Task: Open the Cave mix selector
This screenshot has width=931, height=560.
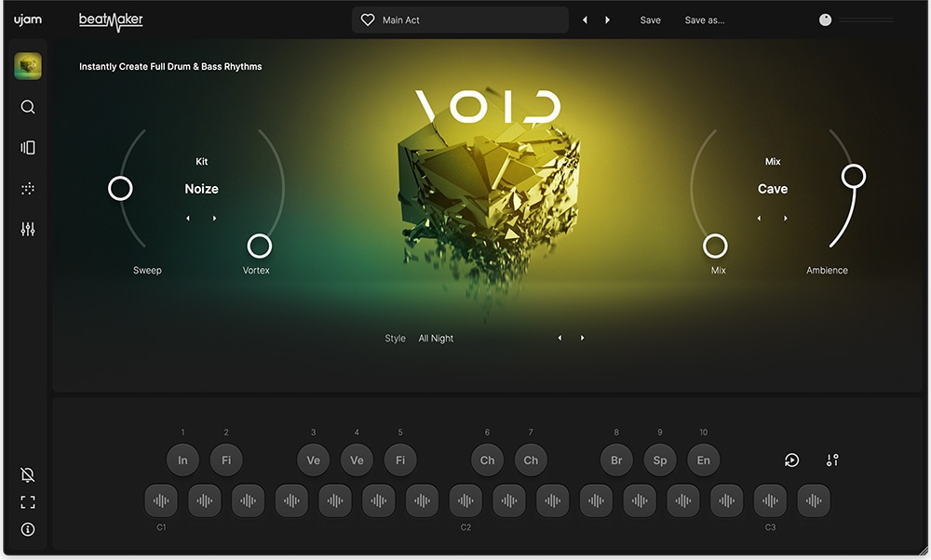Action: point(773,189)
